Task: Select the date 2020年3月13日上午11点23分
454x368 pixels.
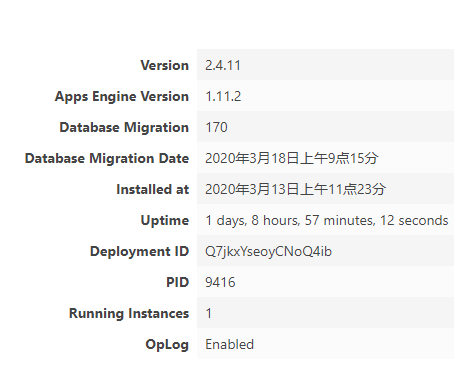Action: [295, 189]
